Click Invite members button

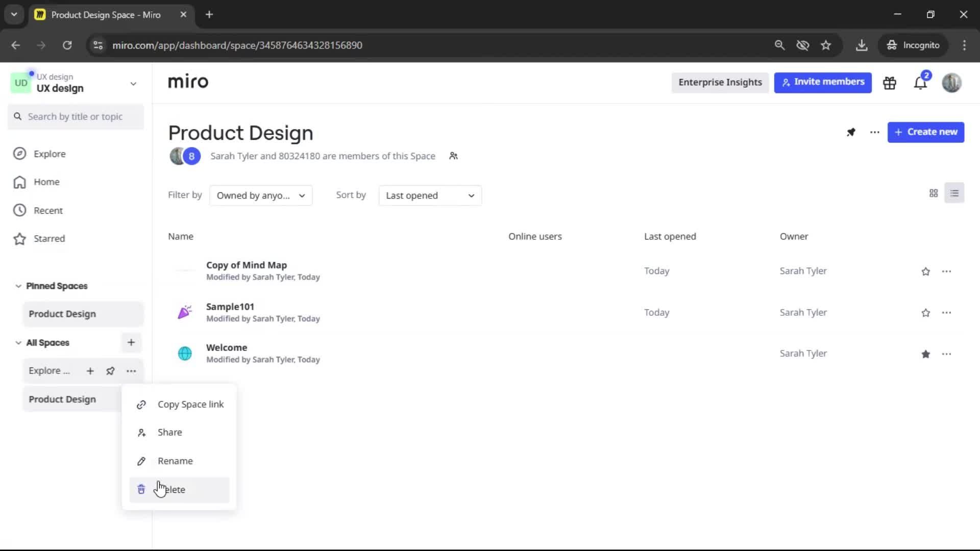coord(823,82)
